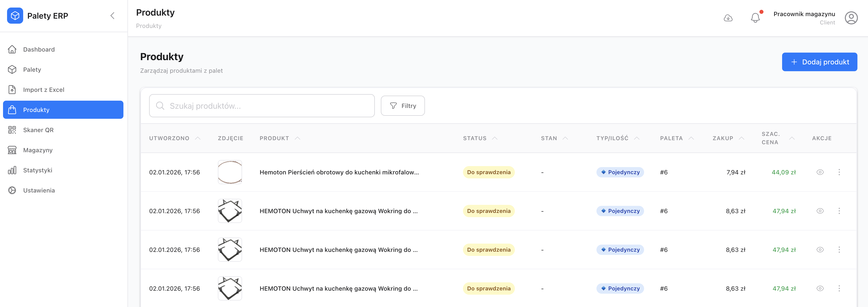Image resolution: width=868 pixels, height=307 pixels.
Task: View details via eye icon for Hemoton Pierścień
Action: (x=820, y=172)
